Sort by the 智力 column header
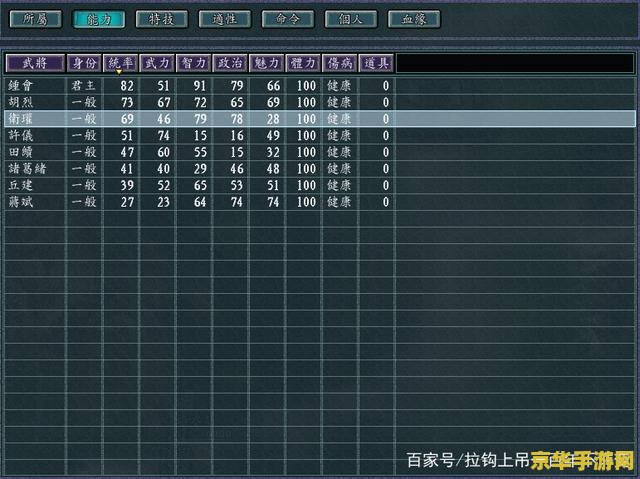 point(193,63)
